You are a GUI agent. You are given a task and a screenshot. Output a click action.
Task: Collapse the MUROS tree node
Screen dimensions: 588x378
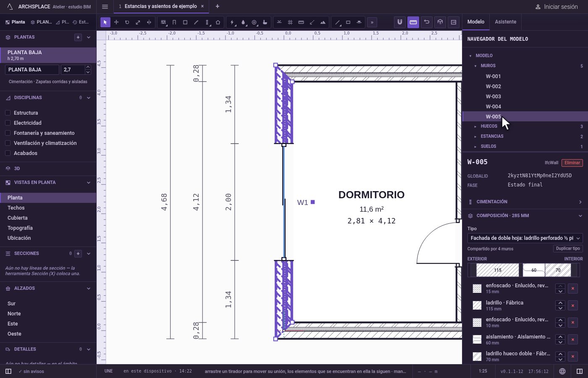click(x=475, y=66)
